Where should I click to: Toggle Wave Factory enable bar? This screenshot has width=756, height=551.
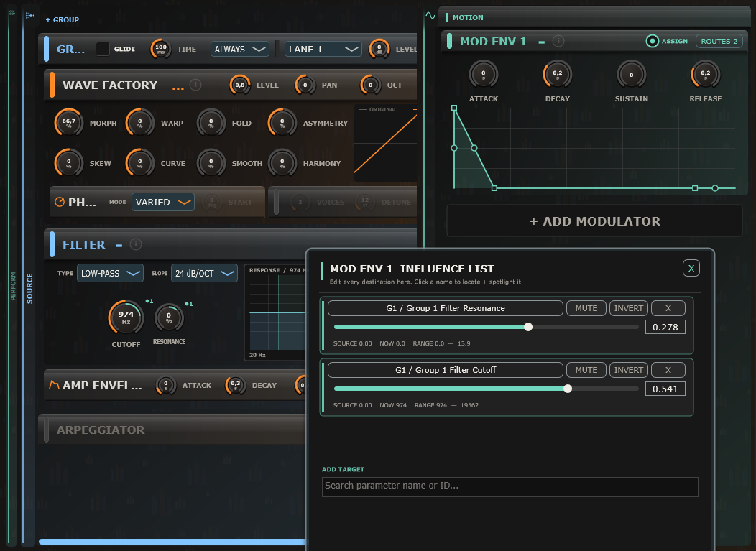(x=52, y=85)
